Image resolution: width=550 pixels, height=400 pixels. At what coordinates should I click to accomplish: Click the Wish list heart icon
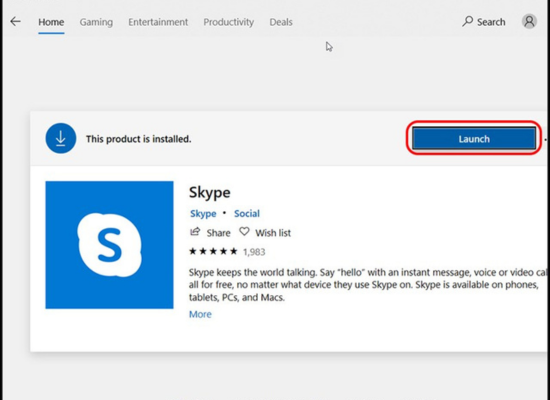pos(244,232)
